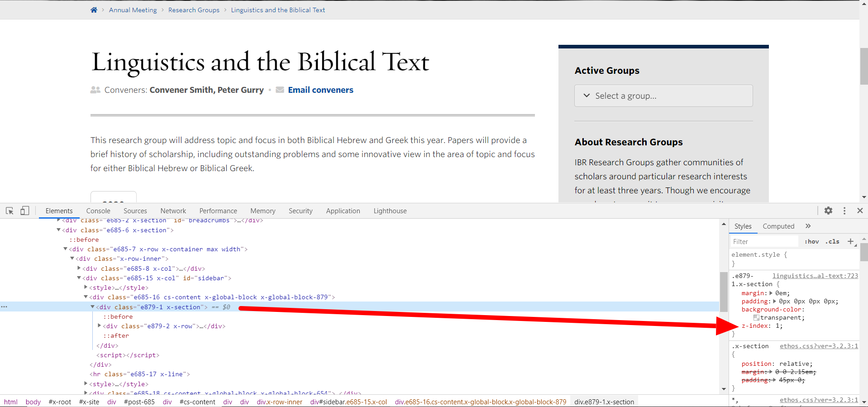Image resolution: width=868 pixels, height=407 pixels.
Task: Select #post-685 in DOM breadcrumb bar
Action: click(139, 402)
